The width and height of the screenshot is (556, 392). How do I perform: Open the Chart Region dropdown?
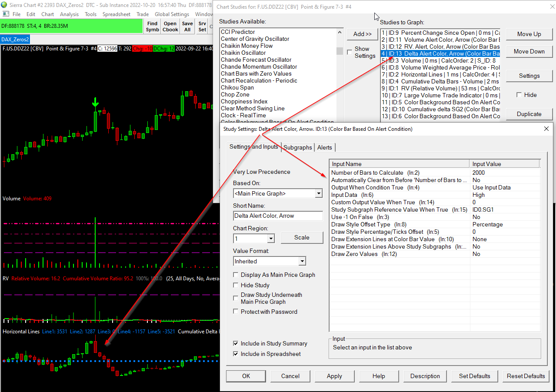[271, 239]
